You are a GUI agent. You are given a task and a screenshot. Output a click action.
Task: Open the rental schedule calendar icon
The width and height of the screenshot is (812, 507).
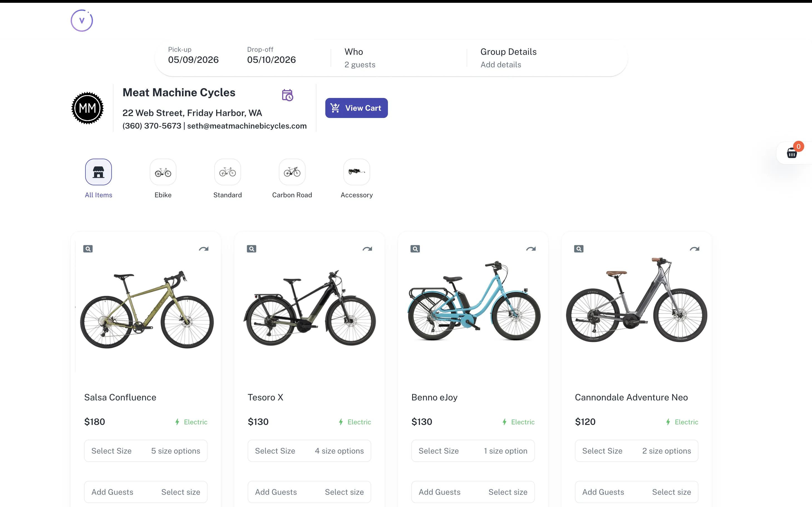click(x=287, y=95)
